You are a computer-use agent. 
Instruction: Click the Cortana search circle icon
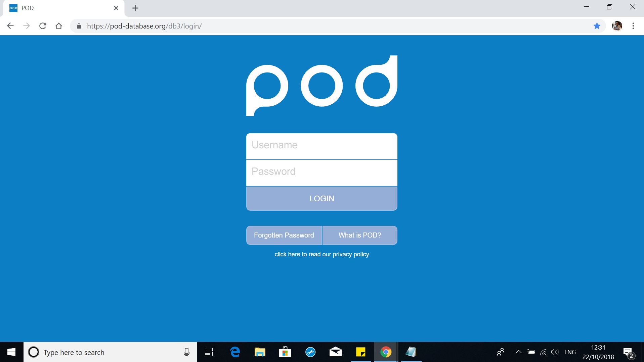tap(34, 352)
